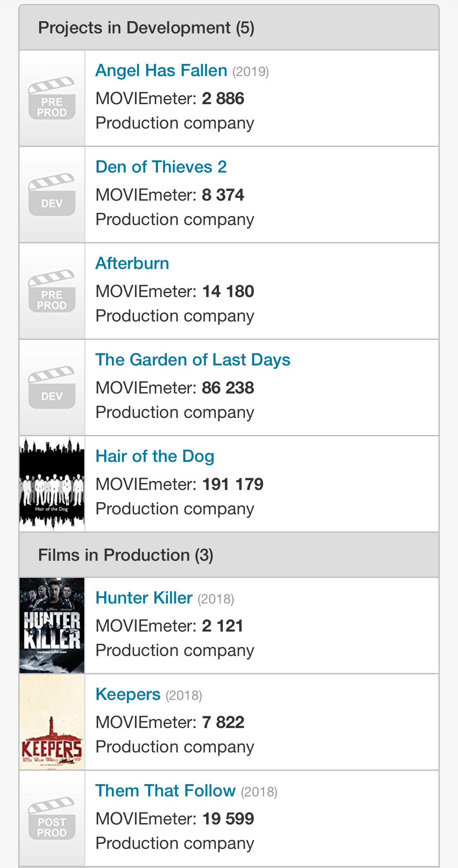Open the Hunter Killer title link
The image size is (458, 868).
pyautogui.click(x=144, y=598)
